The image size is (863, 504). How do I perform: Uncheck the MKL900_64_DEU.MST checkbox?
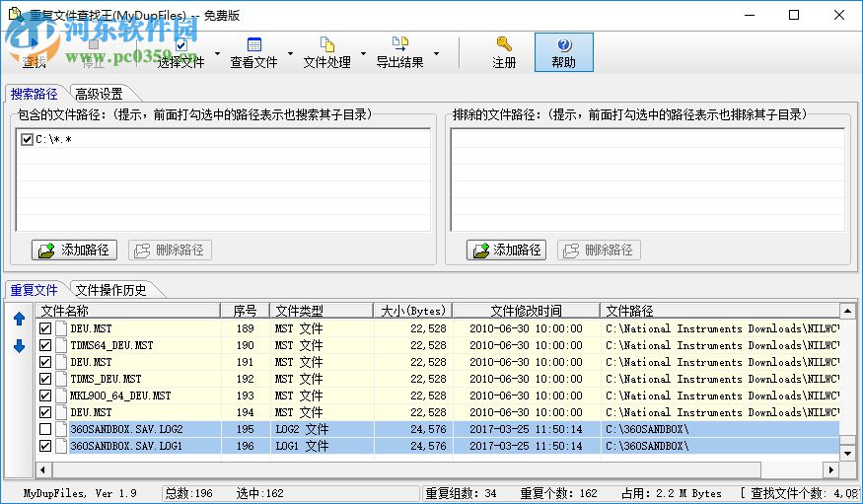(x=45, y=396)
